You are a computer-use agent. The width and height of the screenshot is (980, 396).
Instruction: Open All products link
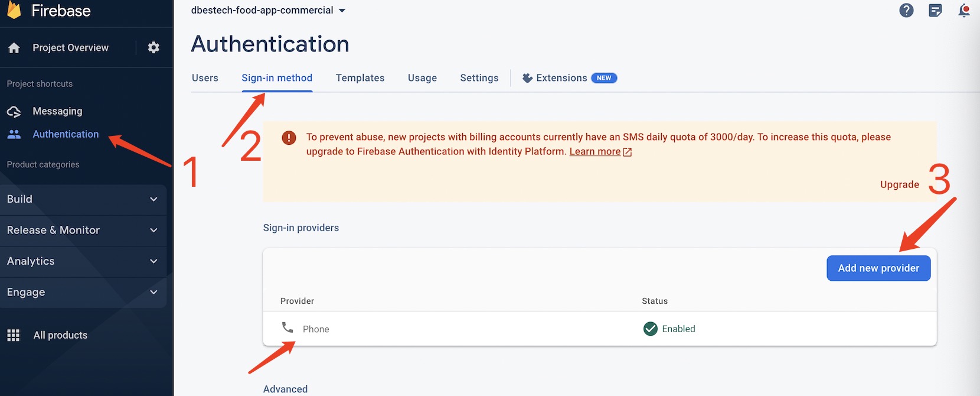tap(60, 335)
